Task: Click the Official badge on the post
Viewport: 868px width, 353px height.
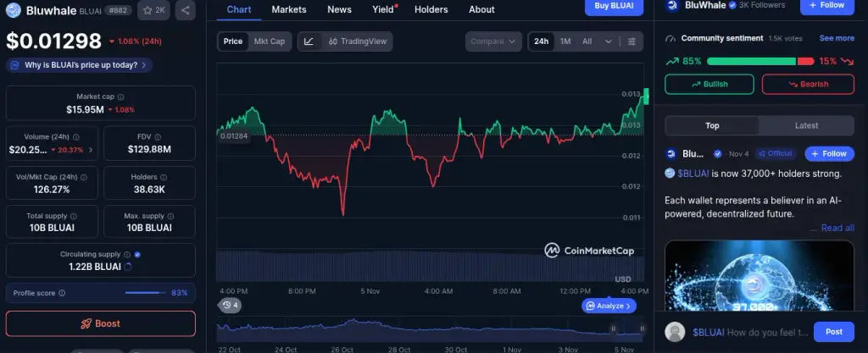Action: click(775, 153)
